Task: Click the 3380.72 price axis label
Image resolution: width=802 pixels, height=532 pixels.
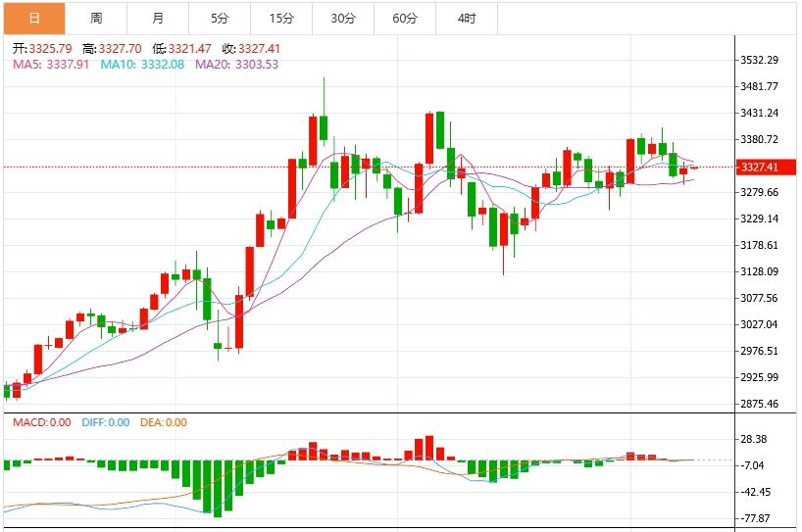Action: pos(760,139)
